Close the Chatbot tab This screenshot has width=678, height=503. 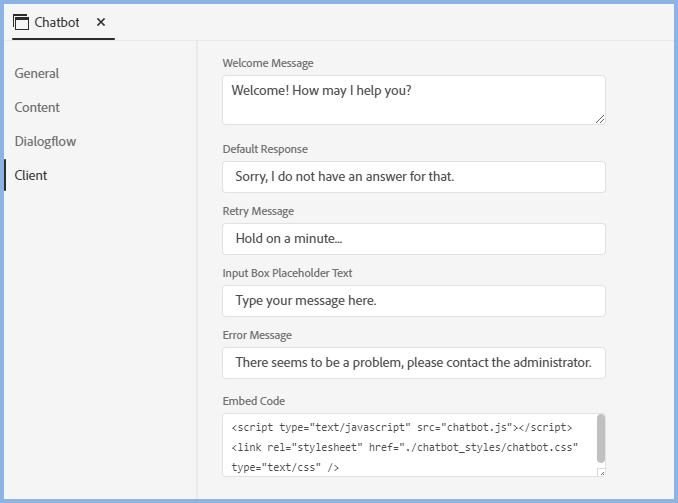[x=101, y=22]
